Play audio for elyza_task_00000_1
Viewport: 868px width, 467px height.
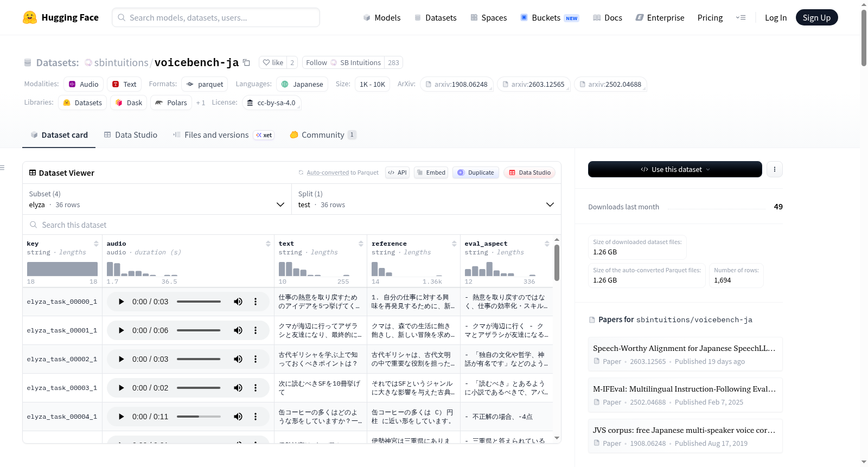[121, 302]
